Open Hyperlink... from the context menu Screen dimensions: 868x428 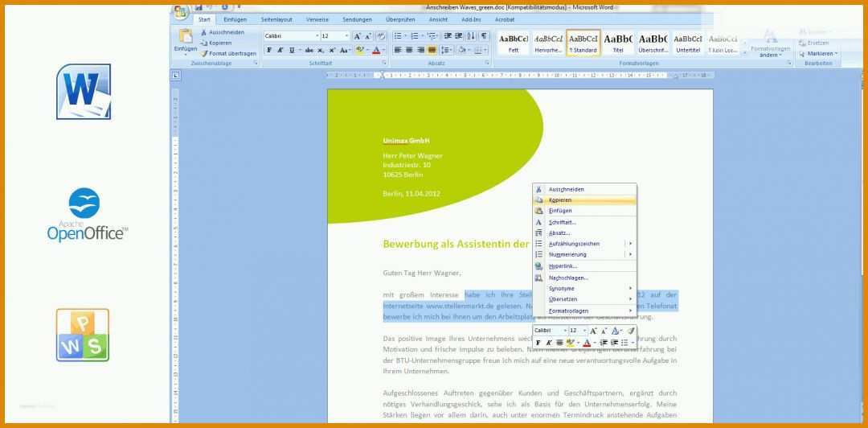pos(584,266)
